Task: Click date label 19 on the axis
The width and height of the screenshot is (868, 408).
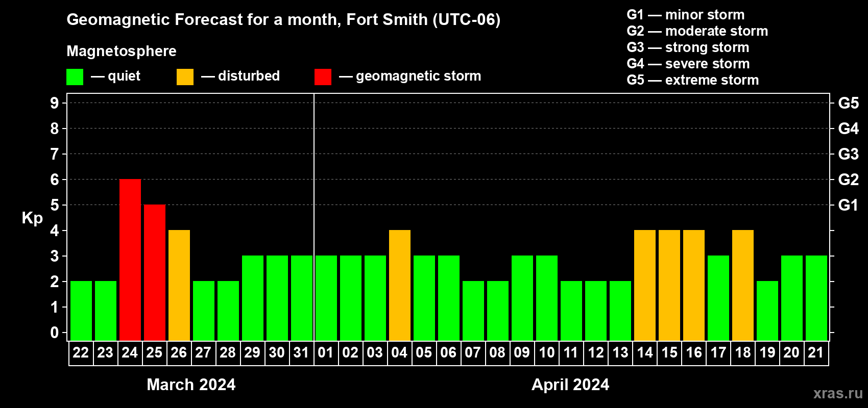Action: pos(767,353)
